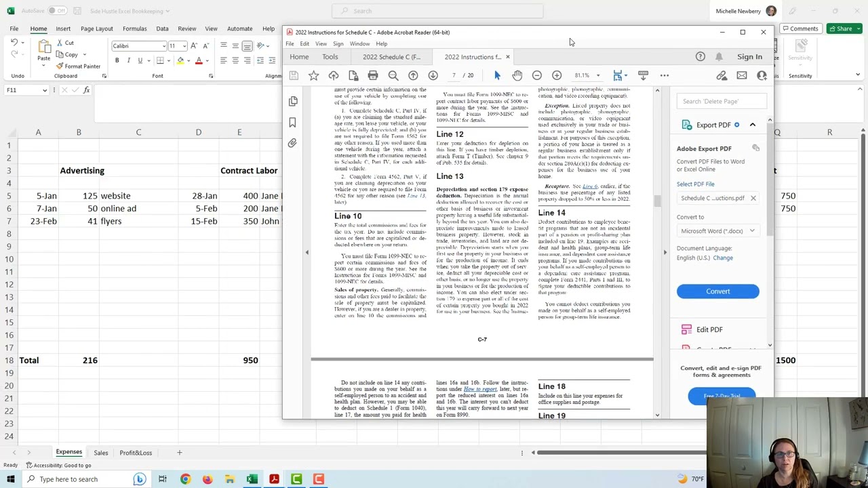
Task: Open the three-dot more tools menu in Acrobat
Action: (x=665, y=75)
